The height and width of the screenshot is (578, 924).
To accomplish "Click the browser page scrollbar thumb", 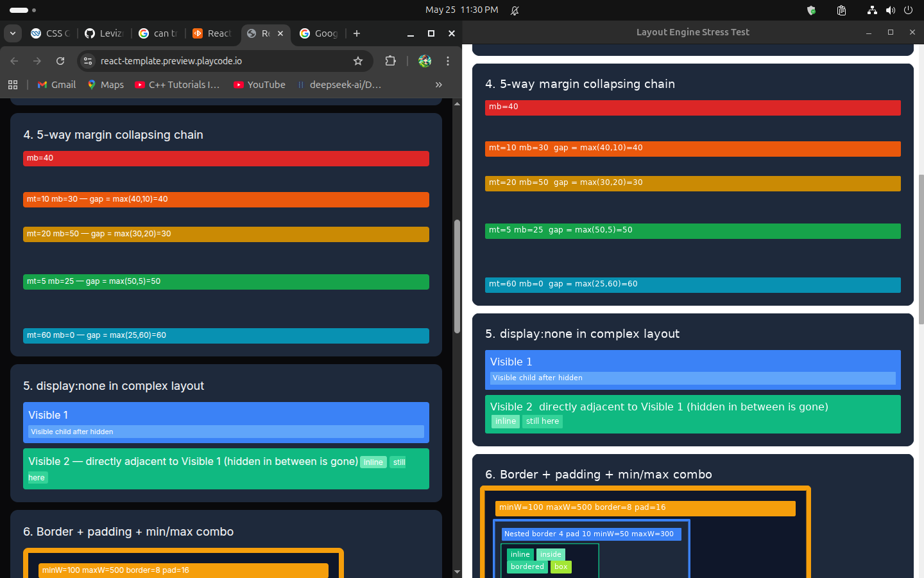I will tap(457, 276).
